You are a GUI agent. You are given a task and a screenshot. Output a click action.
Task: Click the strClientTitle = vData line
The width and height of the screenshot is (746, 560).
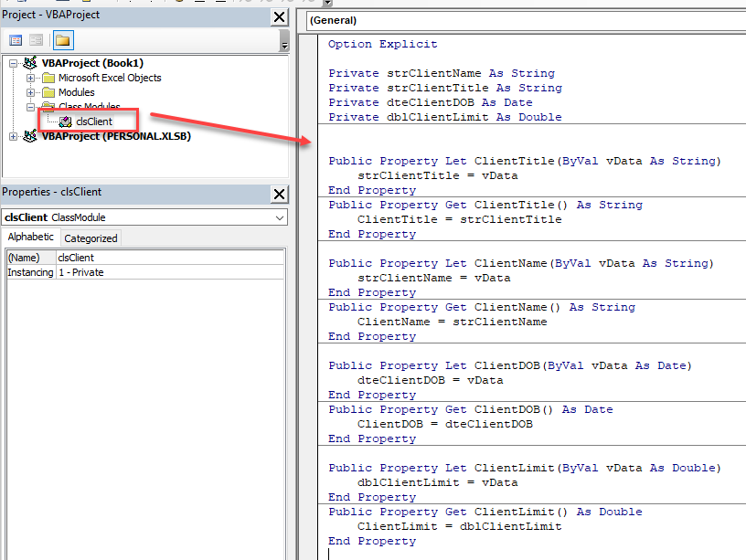tap(438, 176)
